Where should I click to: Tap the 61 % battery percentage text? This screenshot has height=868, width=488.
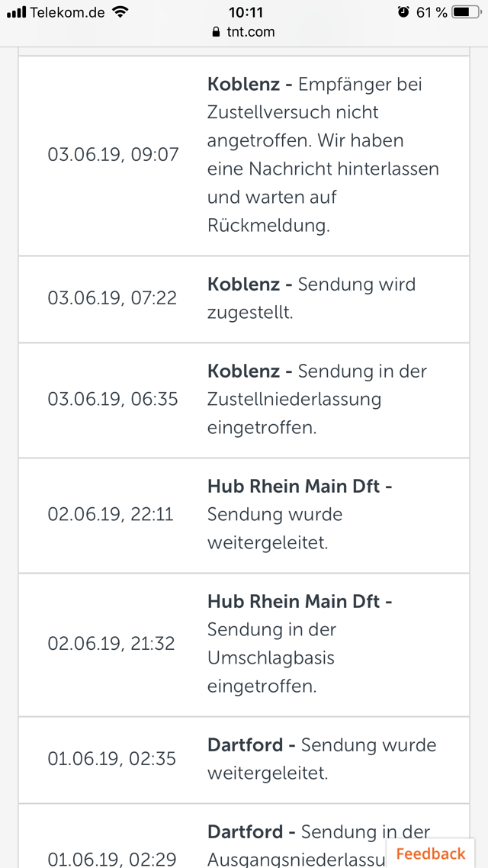point(432,12)
